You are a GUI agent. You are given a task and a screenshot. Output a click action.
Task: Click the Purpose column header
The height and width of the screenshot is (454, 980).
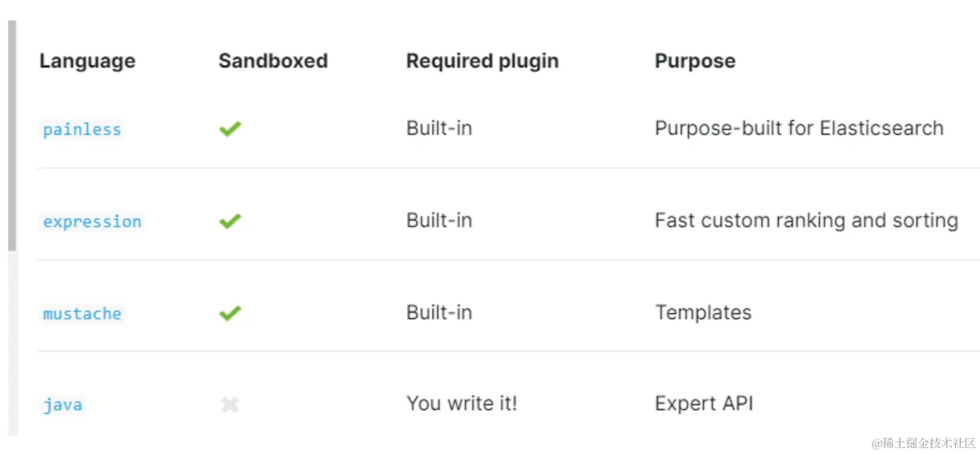pyautogui.click(x=695, y=61)
